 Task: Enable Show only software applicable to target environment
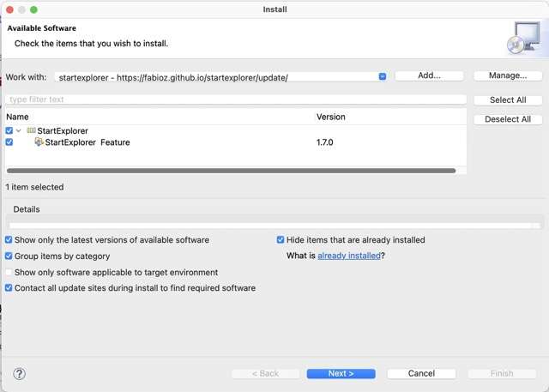click(x=9, y=272)
